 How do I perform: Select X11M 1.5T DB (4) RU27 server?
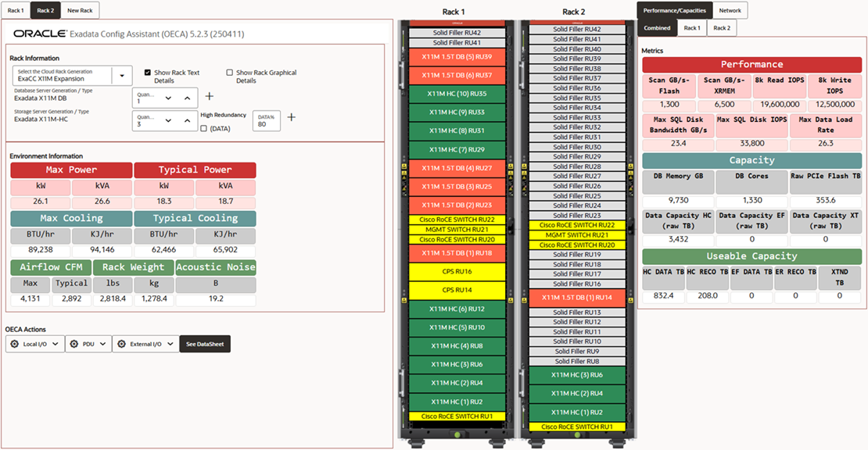(457, 168)
